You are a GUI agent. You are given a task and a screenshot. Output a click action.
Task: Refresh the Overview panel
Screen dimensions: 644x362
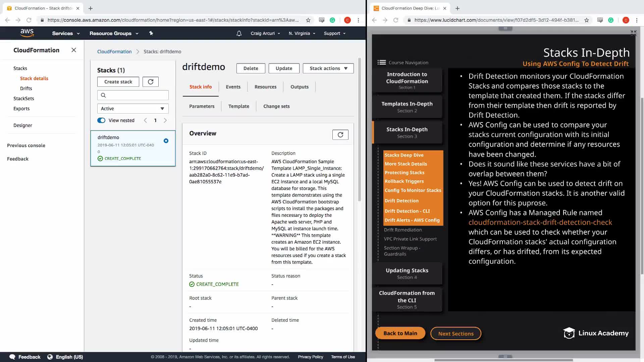[340, 135]
